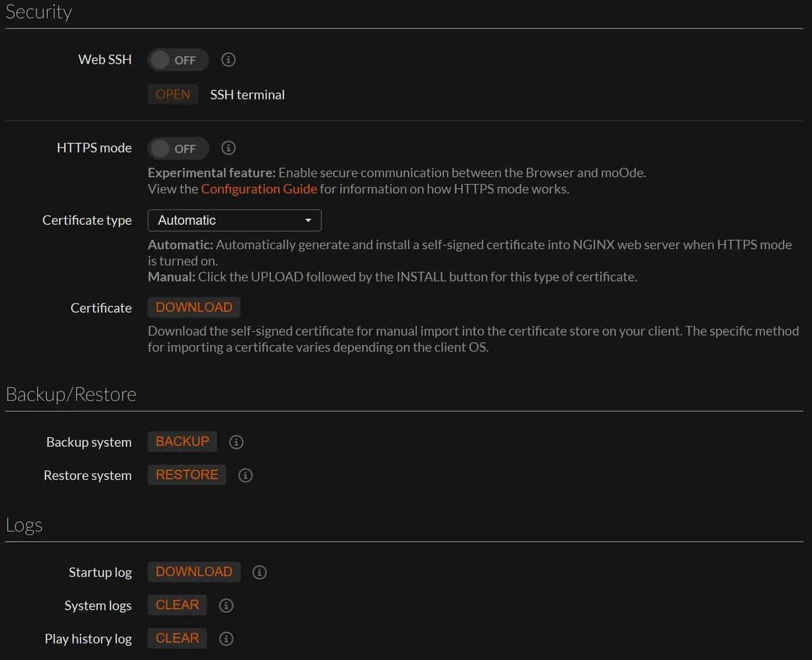This screenshot has width=812, height=660.
Task: Show Startup log info tooltip
Action: point(259,572)
